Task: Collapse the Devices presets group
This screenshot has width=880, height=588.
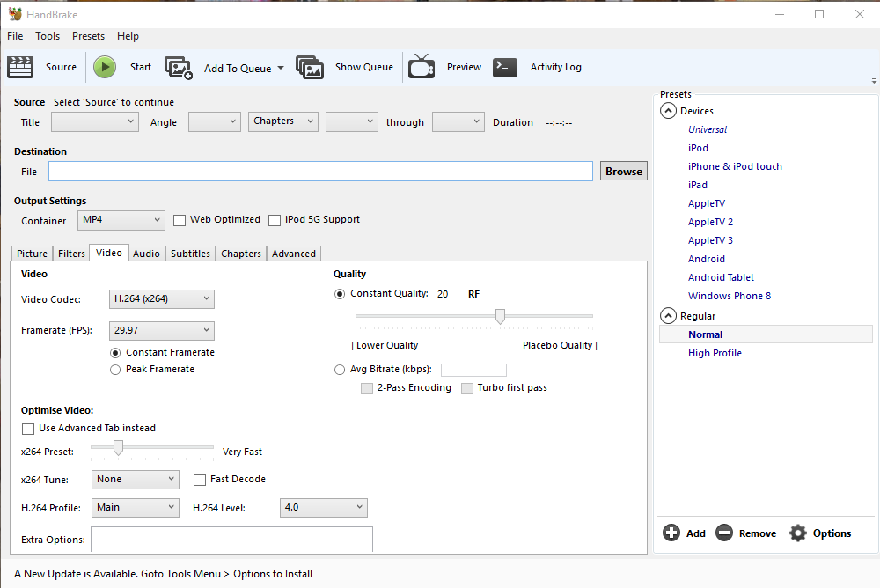Action: tap(668, 110)
